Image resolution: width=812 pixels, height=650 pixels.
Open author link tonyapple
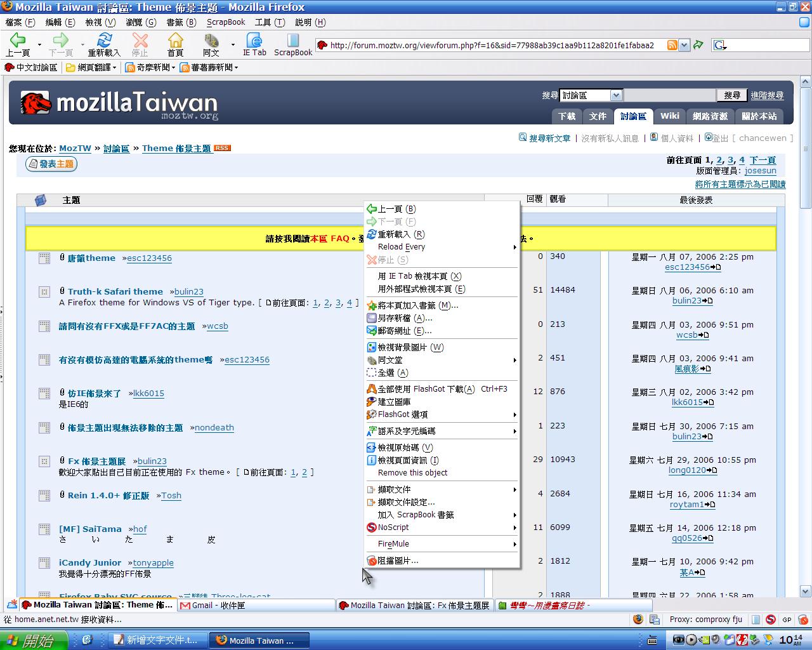point(153,562)
